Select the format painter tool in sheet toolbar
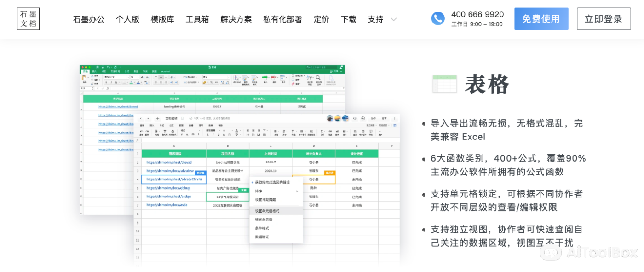 pos(165,133)
